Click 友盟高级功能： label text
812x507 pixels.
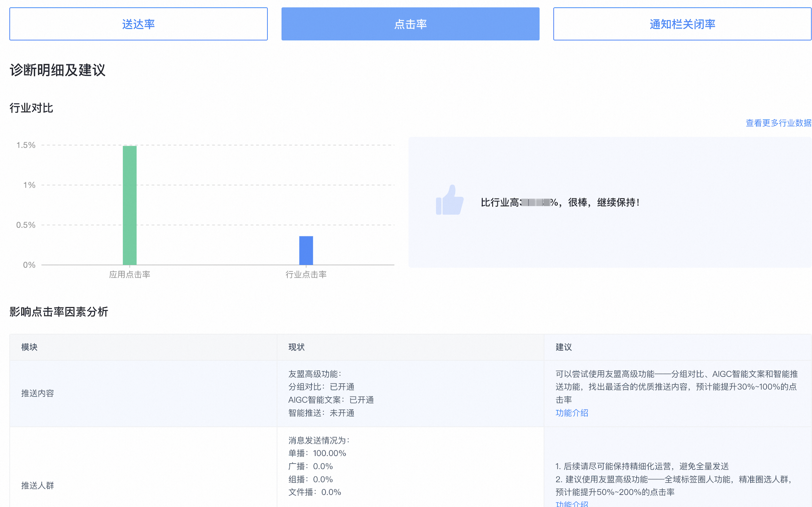(x=315, y=374)
